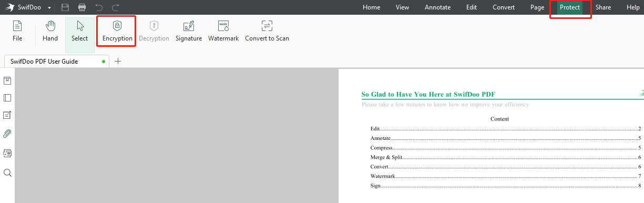The height and width of the screenshot is (203, 644).
Task: Jump to Annotate in contents list
Action: (506, 138)
